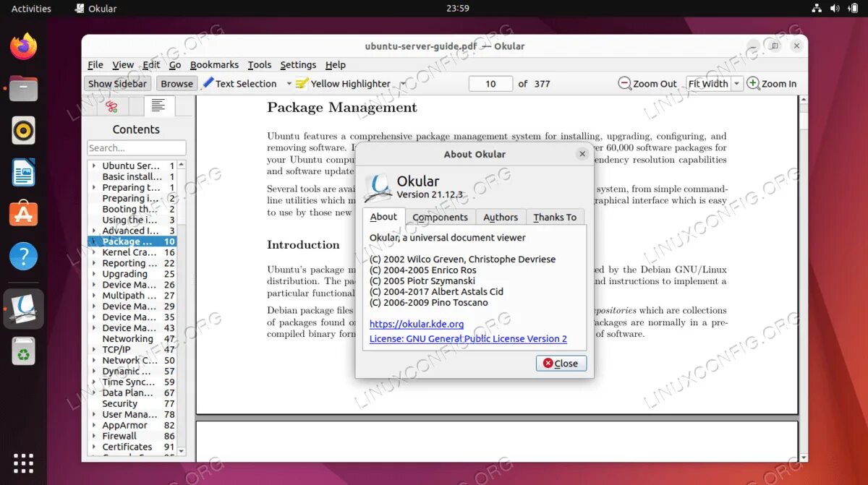Click Activities in the top bar
The image size is (868, 485).
point(31,9)
